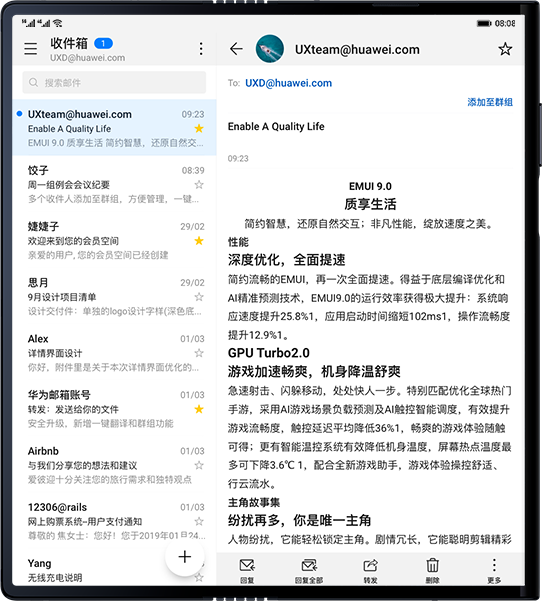Open the hamburger menu beside 收件箱
This screenshot has width=542, height=601.
[31, 49]
